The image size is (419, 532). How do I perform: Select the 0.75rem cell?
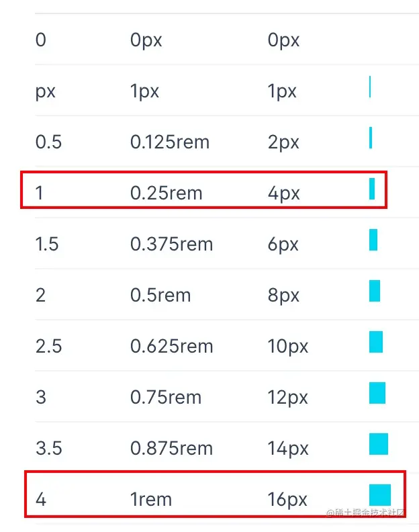pyautogui.click(x=166, y=398)
